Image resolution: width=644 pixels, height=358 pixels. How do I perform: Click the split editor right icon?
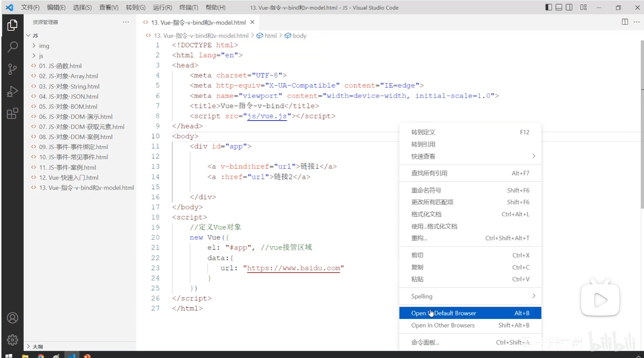coord(625,22)
